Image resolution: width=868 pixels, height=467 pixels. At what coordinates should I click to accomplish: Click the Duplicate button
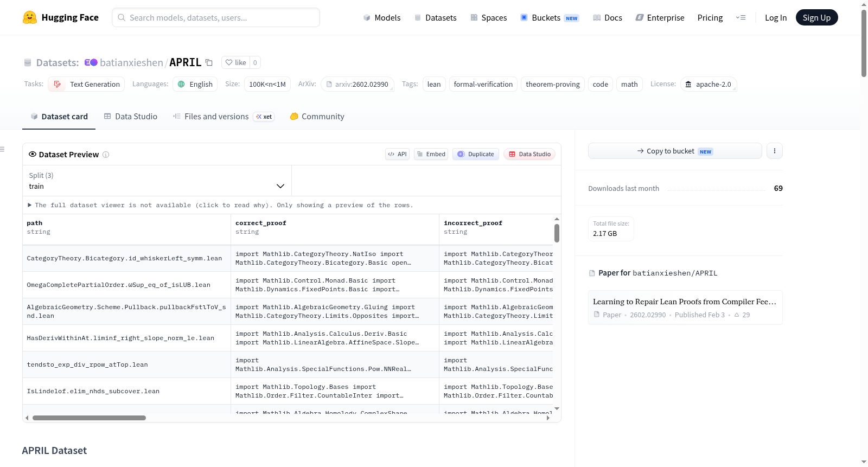click(476, 154)
